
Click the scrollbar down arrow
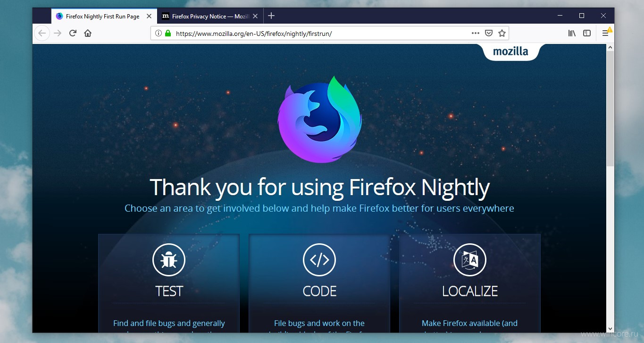[x=611, y=328]
